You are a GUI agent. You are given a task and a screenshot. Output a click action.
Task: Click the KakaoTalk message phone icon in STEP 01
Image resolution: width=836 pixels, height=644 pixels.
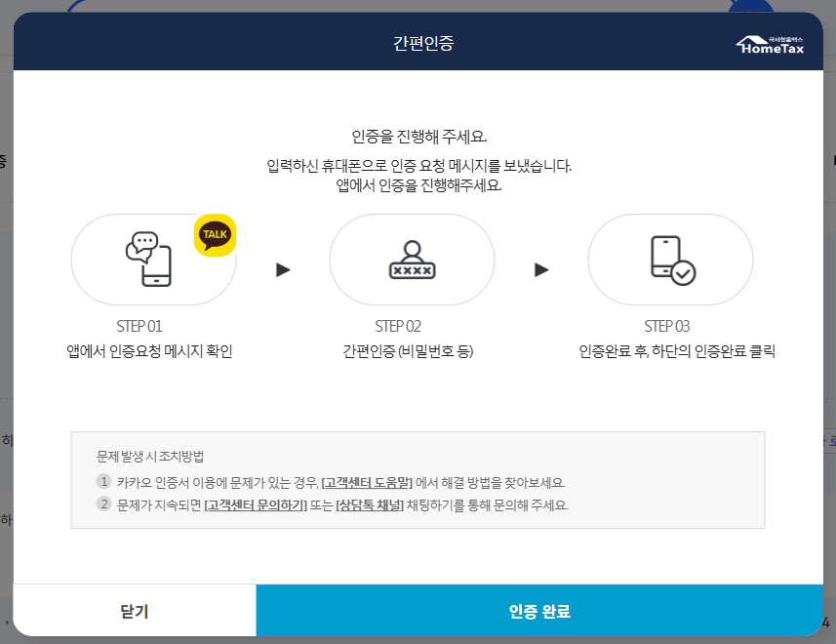[148, 260]
